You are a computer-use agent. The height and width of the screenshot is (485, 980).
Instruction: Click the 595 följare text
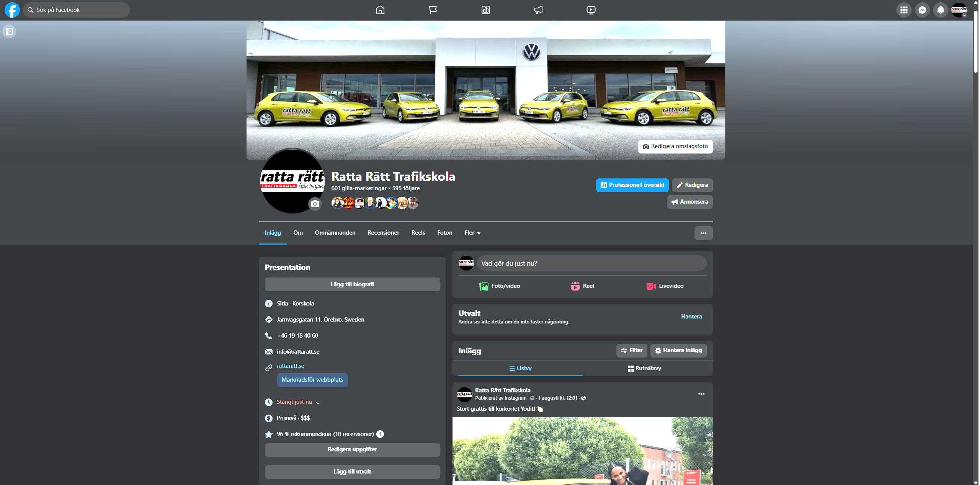point(406,188)
